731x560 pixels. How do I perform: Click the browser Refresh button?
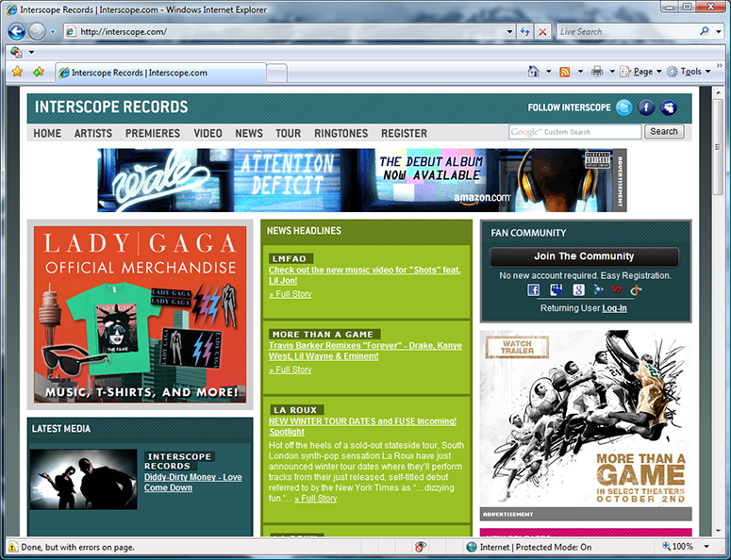pos(524,31)
